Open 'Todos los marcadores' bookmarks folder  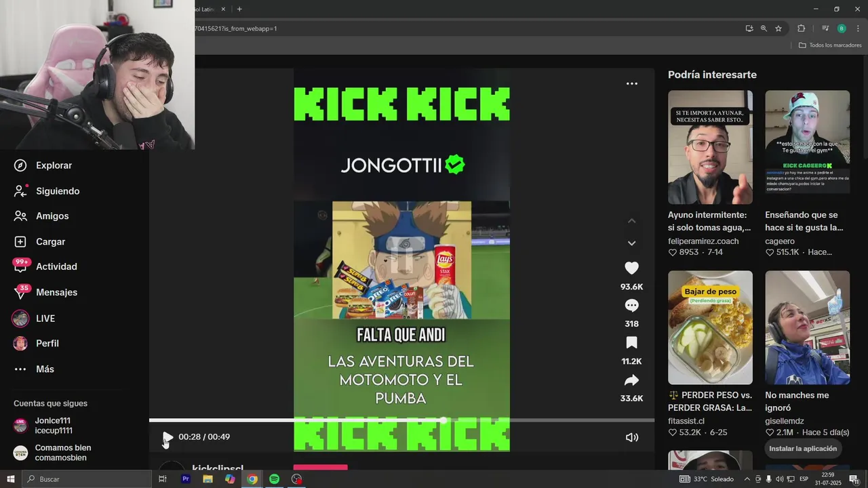(x=830, y=45)
